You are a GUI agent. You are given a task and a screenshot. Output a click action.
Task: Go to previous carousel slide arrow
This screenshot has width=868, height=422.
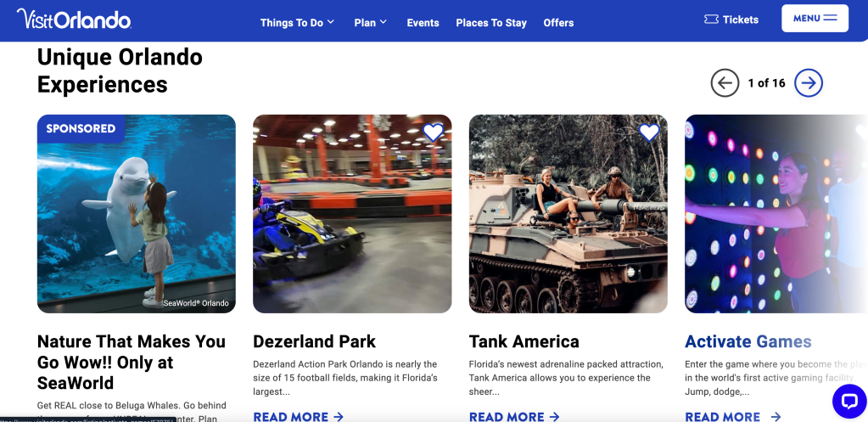click(725, 83)
